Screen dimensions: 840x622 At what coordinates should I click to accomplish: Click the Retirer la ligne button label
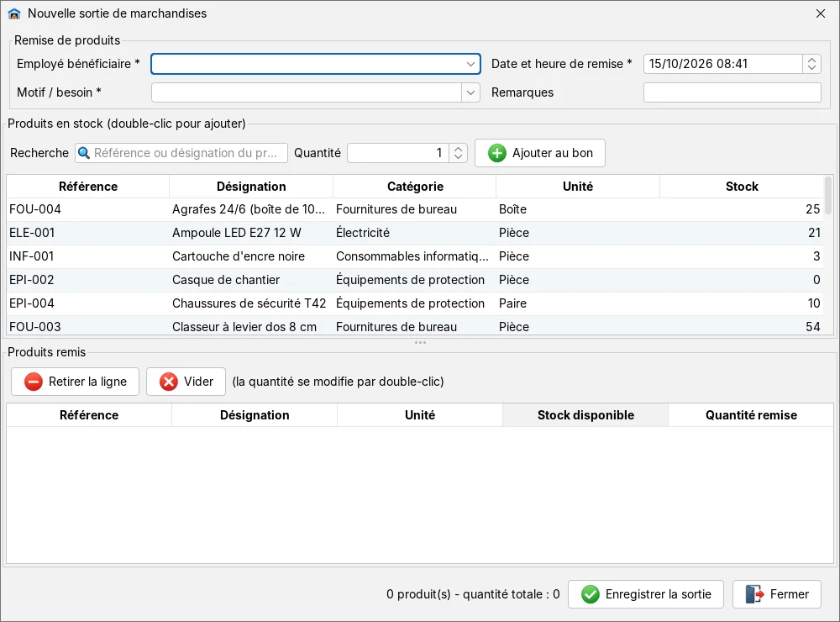coord(88,382)
